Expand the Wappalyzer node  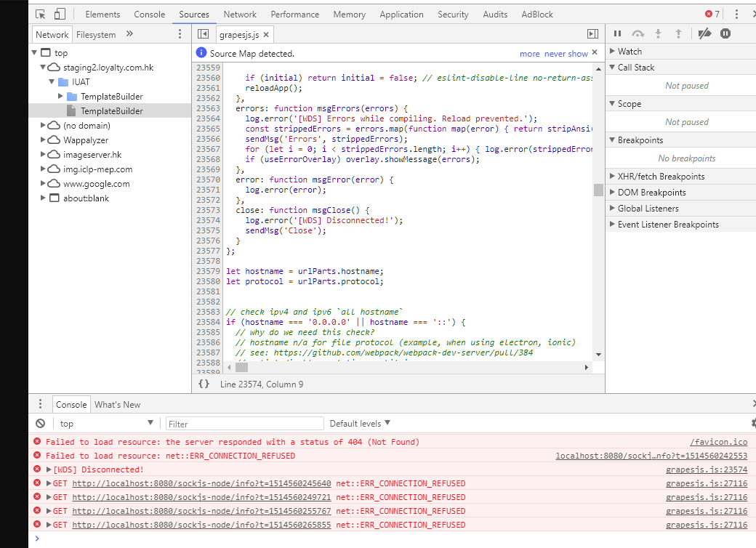coord(43,140)
